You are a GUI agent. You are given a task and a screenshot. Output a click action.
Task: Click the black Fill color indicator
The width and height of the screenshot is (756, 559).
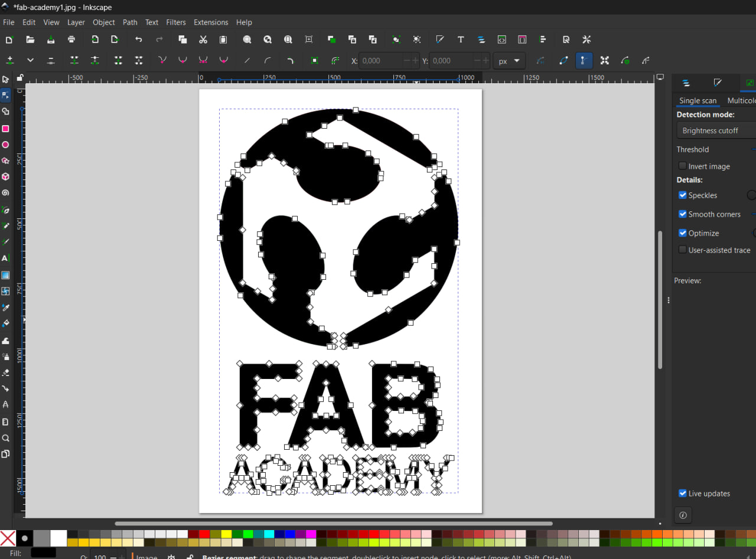[43, 553]
